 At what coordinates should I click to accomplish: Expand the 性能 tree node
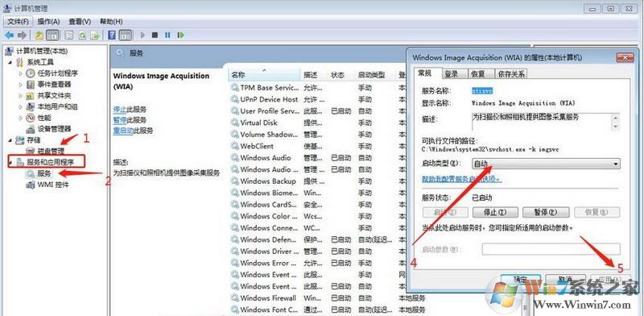[x=21, y=118]
